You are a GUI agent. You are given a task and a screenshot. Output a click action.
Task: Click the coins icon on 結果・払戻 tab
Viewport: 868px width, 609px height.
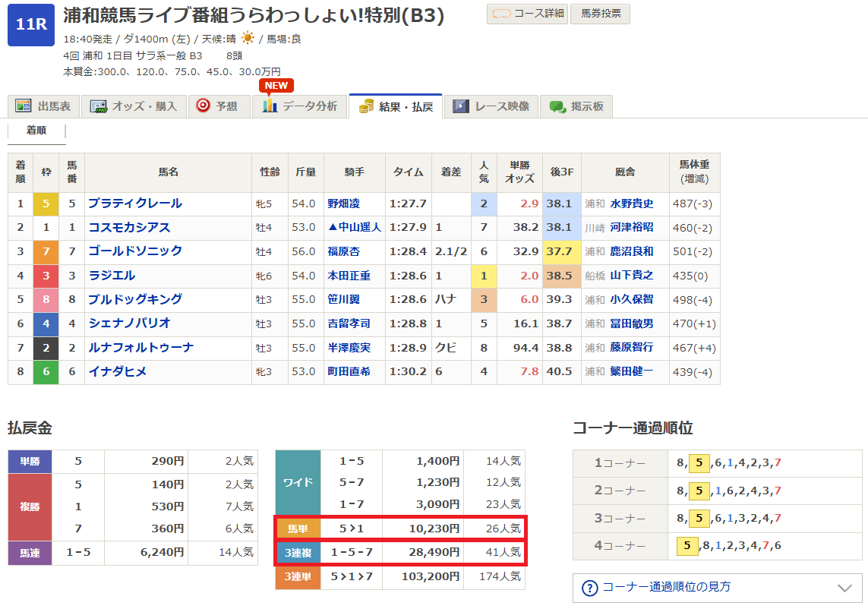click(367, 106)
